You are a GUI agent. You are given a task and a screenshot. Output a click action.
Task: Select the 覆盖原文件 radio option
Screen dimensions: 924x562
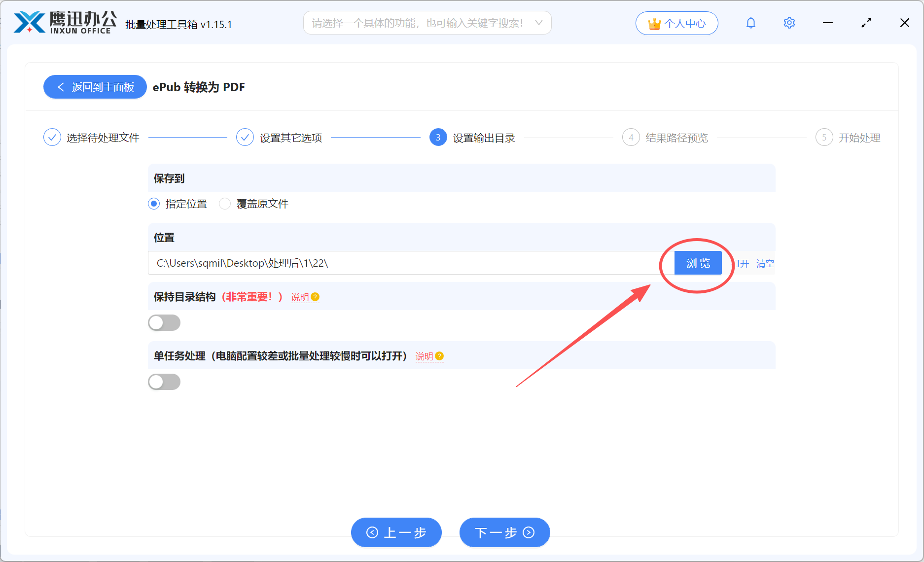coord(225,204)
